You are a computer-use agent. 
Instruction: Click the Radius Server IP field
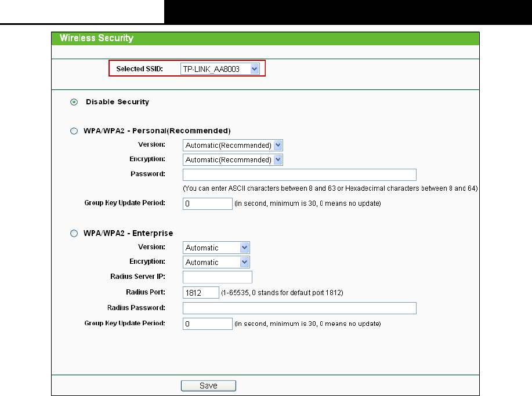[218, 277]
